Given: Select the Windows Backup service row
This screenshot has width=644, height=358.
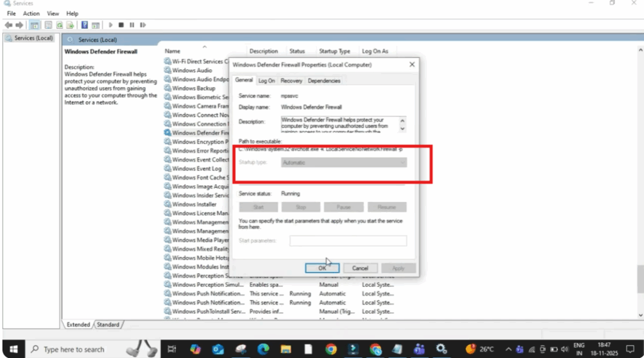Looking at the screenshot, I should [x=194, y=88].
